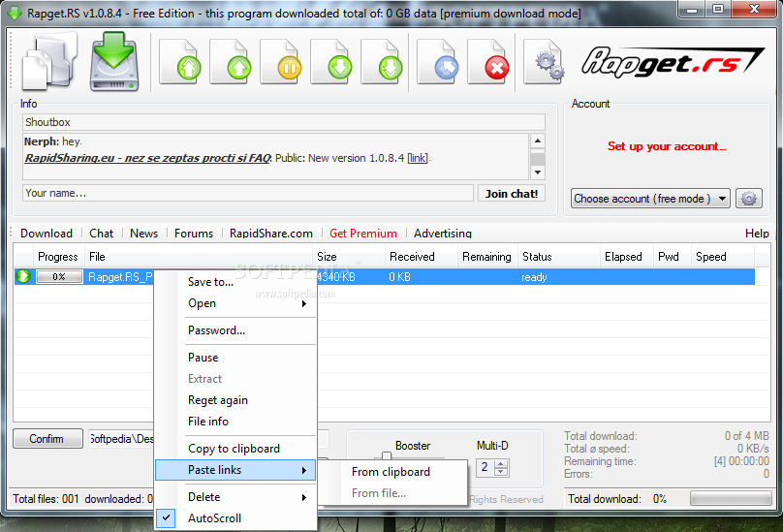The width and height of the screenshot is (783, 532).
Task: Expand the Delete submenu
Action: click(x=235, y=497)
